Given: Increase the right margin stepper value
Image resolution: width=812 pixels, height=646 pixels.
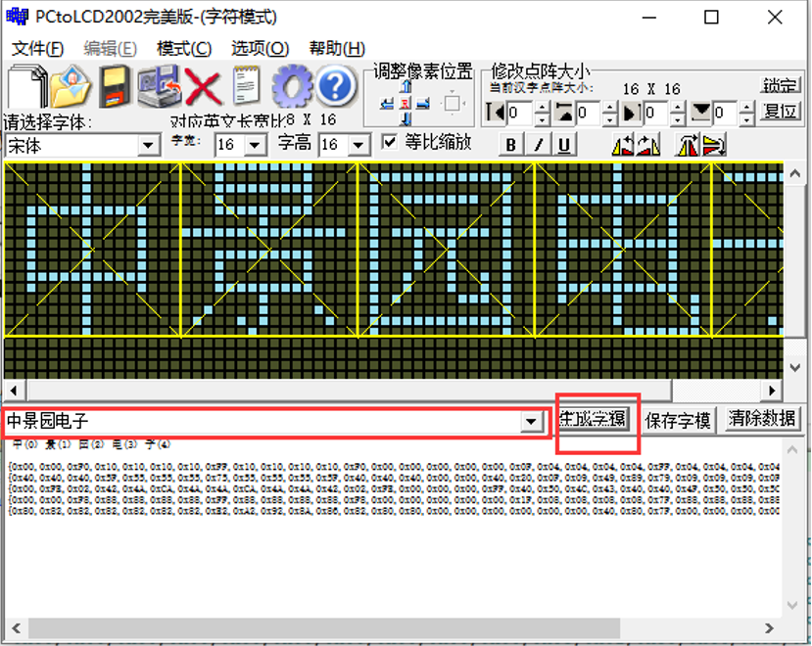Looking at the screenshot, I should (x=678, y=107).
